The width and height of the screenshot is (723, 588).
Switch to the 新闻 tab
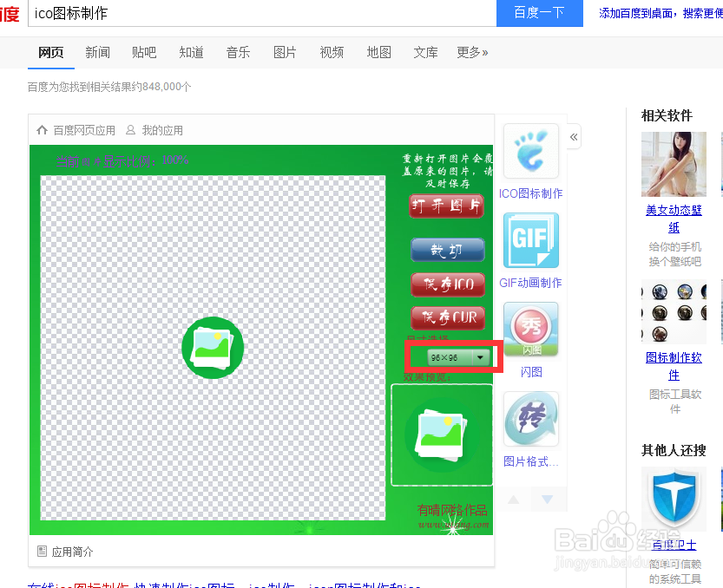97,52
